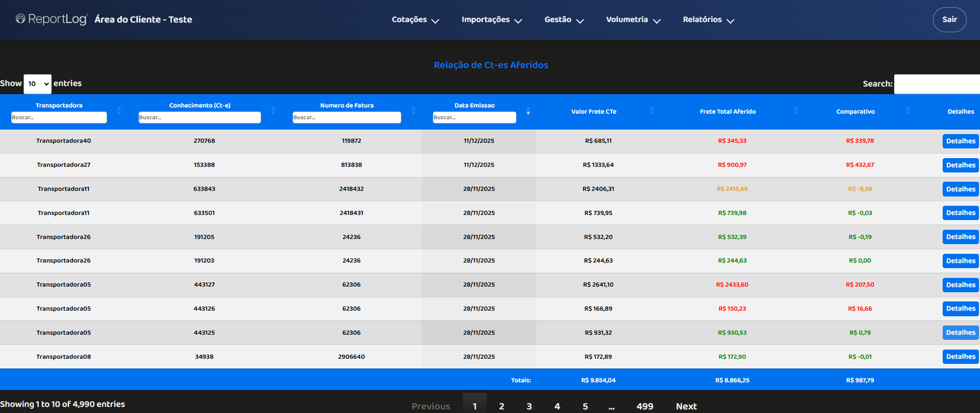Sort by Conhecimento (Ct-e) column arrows
This screenshot has height=413, width=980.
coord(273,111)
